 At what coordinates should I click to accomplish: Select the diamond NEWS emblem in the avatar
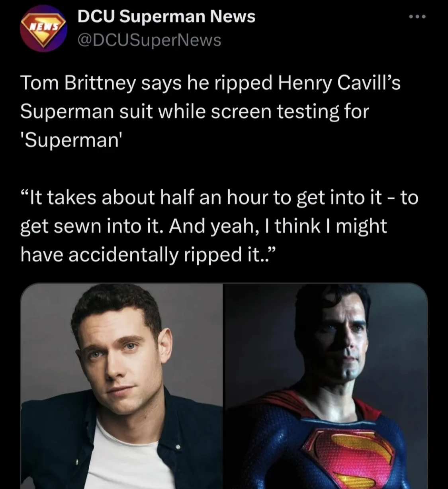tap(44, 26)
